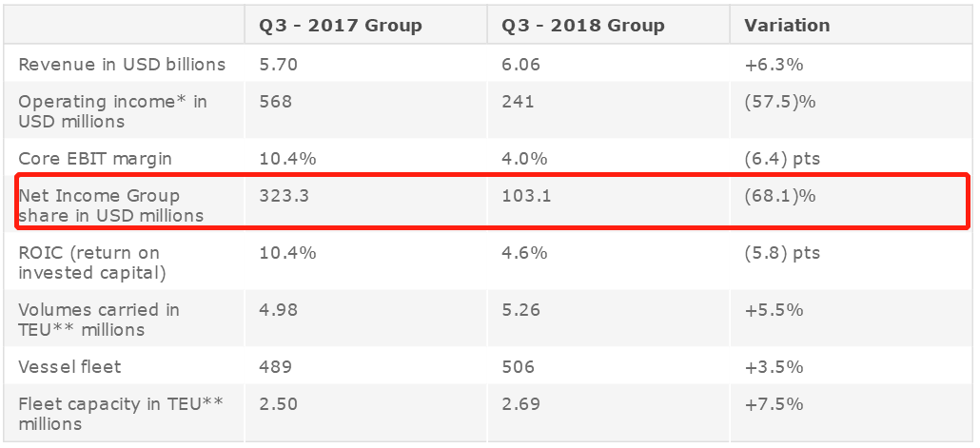Select the "Q3 - 2018 Group" column header
Viewport: 980px width, 448px height.
[582, 26]
